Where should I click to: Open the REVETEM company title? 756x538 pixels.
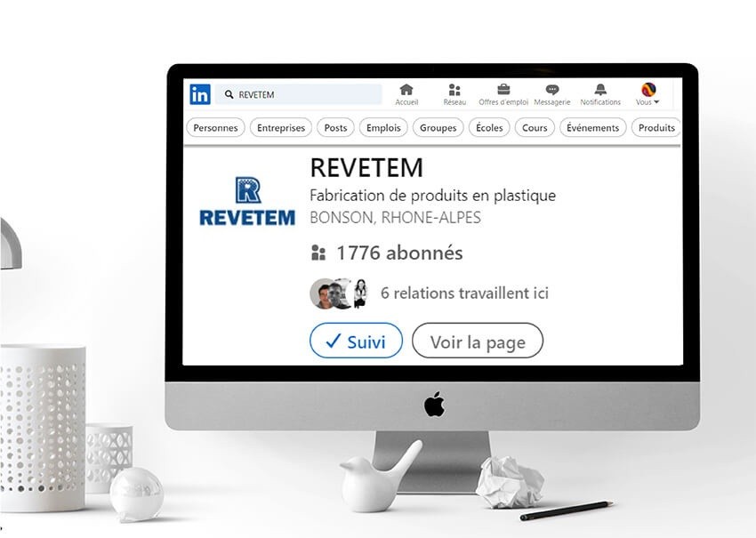tap(366, 168)
